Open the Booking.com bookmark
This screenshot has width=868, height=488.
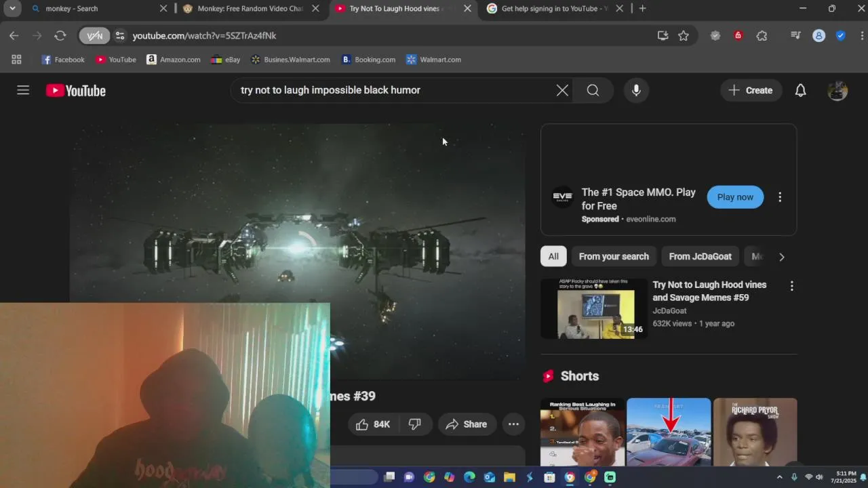(368, 60)
